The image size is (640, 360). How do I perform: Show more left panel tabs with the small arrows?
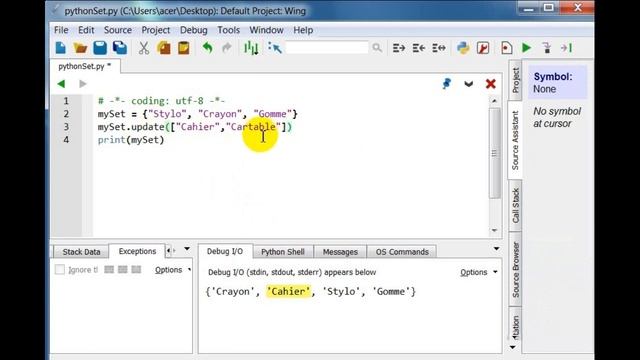click(171, 251)
